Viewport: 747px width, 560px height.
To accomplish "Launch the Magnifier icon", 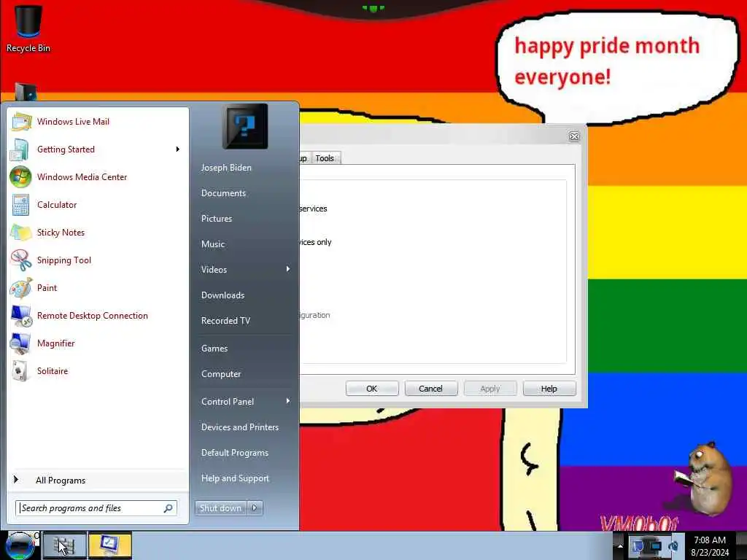I will coord(21,343).
